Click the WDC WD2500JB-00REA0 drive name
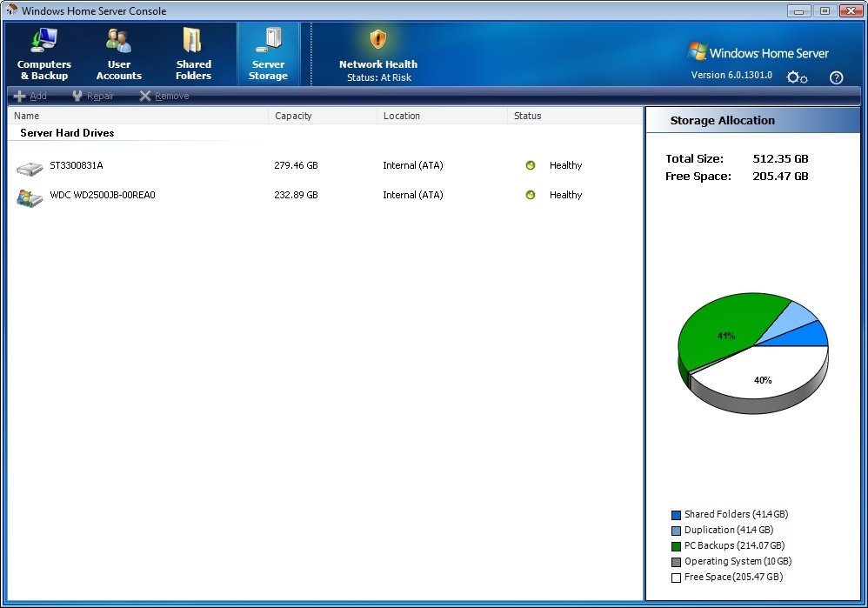Screen dimensions: 868x608 [x=103, y=195]
